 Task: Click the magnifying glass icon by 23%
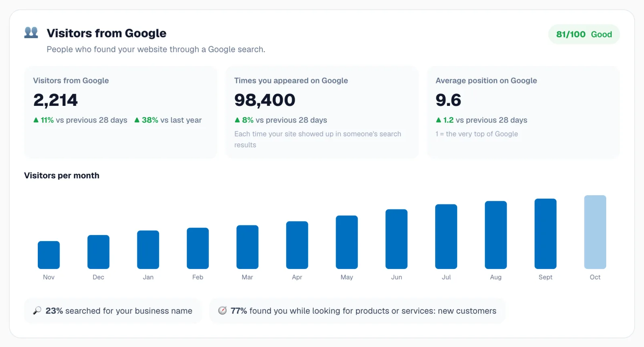(37, 310)
